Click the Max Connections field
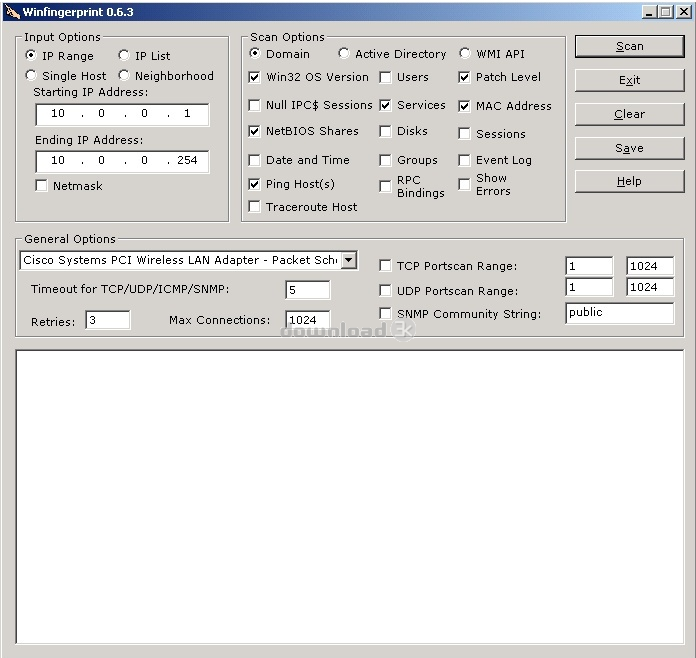The image size is (696, 658). click(x=308, y=319)
